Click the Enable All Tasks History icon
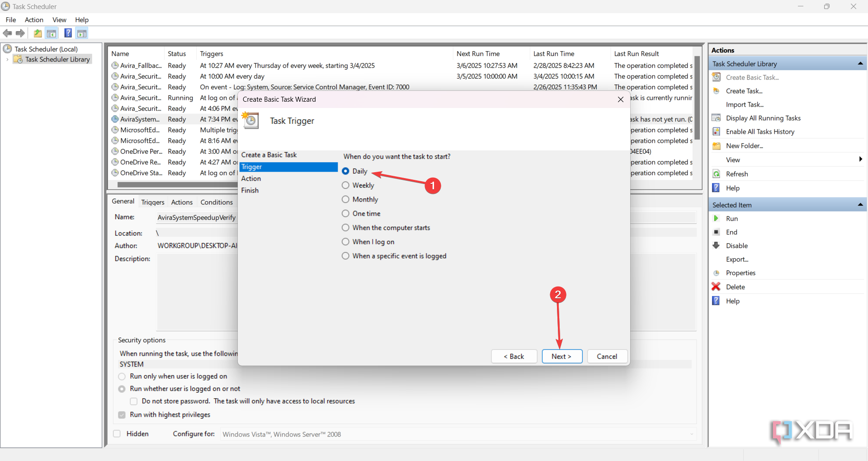Screen dimensions: 868x461 tap(717, 132)
